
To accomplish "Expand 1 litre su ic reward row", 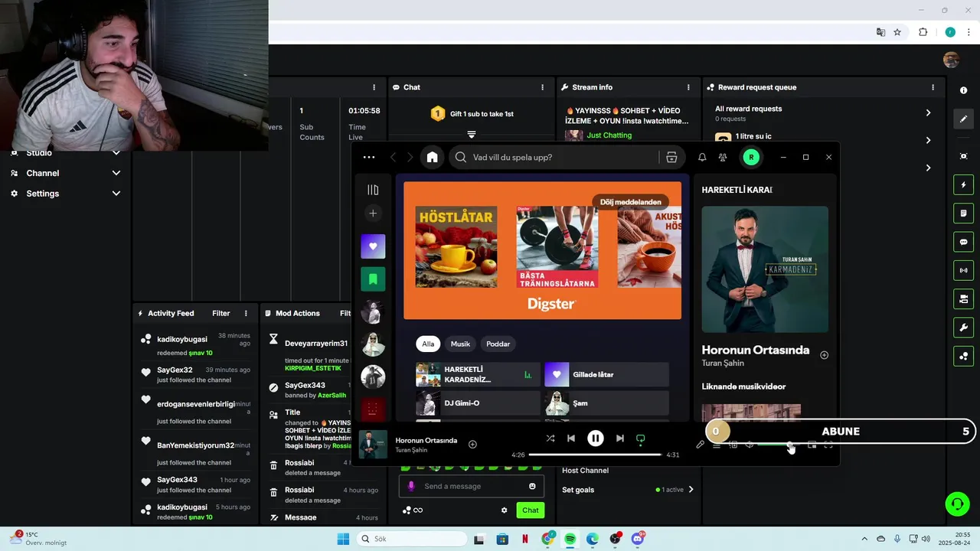I will pos(823,139).
